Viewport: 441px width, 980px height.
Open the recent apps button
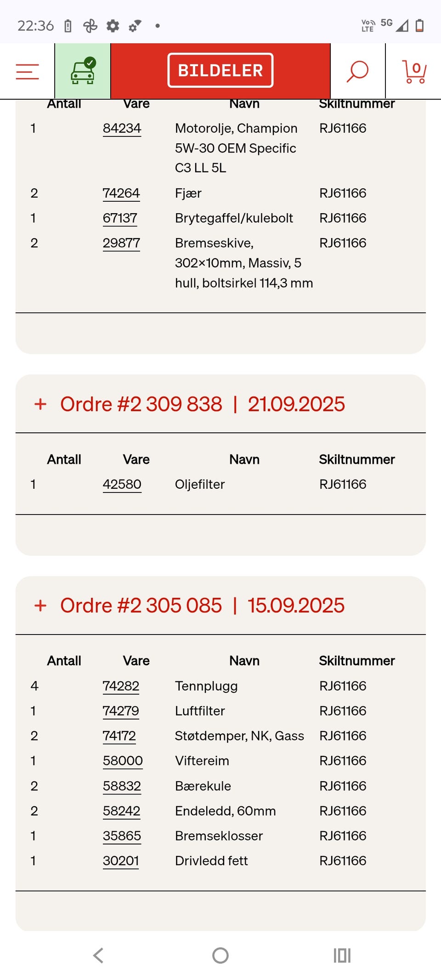tap(342, 956)
